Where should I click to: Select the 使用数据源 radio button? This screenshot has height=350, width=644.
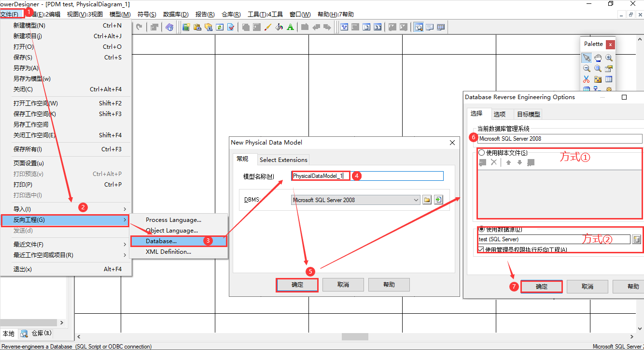click(481, 229)
